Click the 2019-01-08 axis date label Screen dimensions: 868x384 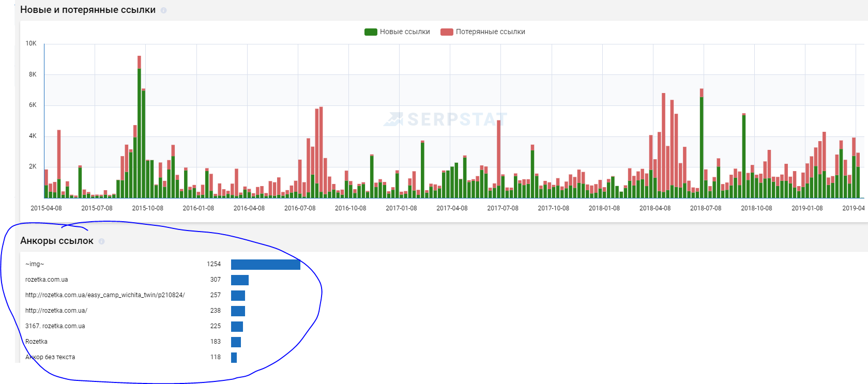(807, 208)
